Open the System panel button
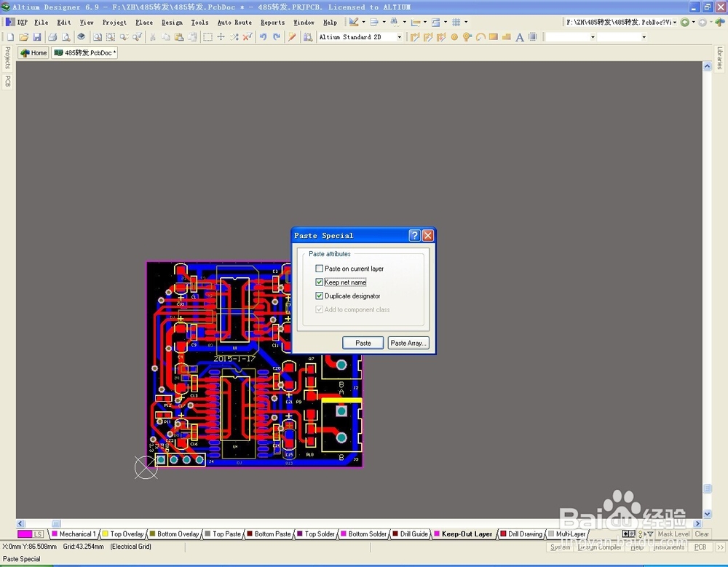The image size is (728, 567). (560, 547)
